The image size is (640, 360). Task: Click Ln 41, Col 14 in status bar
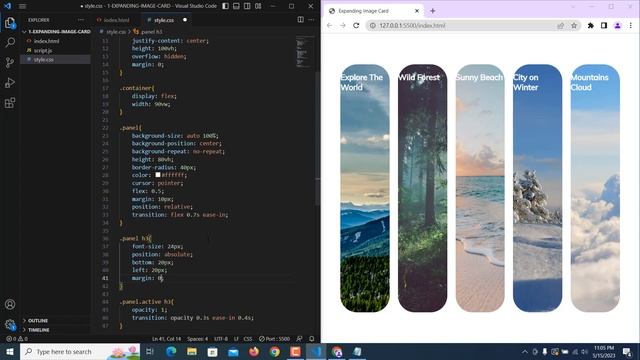166,339
